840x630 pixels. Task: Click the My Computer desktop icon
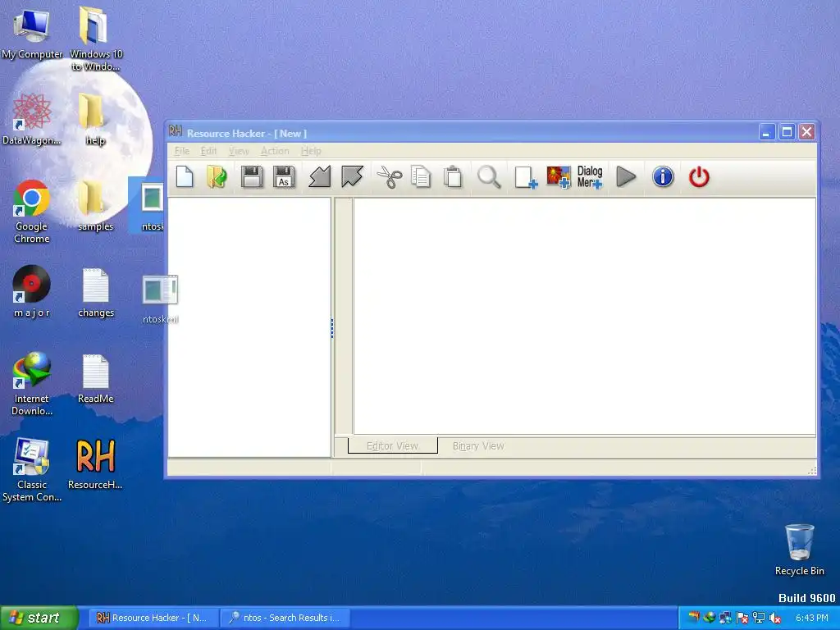(32, 33)
